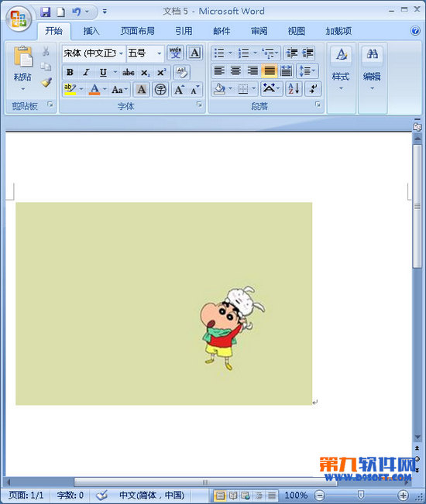Screen dimensions: 426x504
Task: Apply the font color A
Action: point(94,89)
